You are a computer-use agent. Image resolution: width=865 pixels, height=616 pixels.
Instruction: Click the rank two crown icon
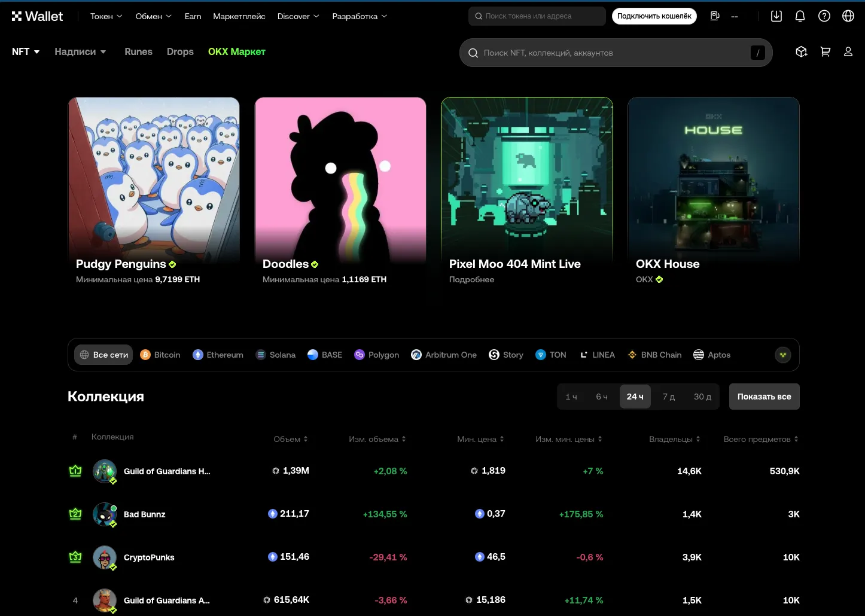point(75,514)
